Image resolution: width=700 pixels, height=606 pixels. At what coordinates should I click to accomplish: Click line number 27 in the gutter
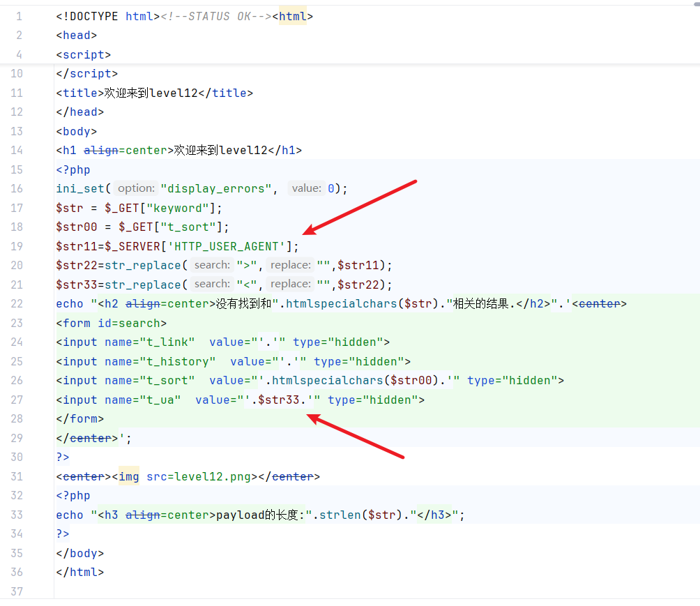pyautogui.click(x=17, y=400)
